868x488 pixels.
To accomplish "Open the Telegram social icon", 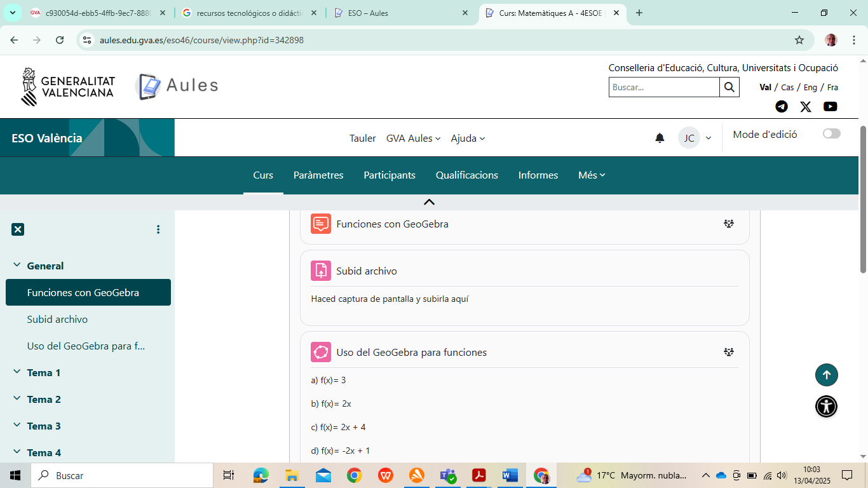I will 782,107.
